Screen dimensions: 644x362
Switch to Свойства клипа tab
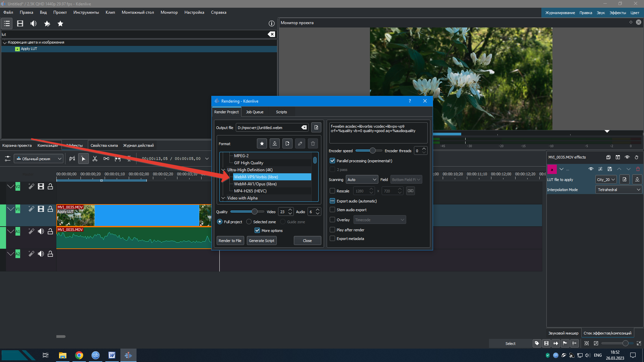pos(104,145)
